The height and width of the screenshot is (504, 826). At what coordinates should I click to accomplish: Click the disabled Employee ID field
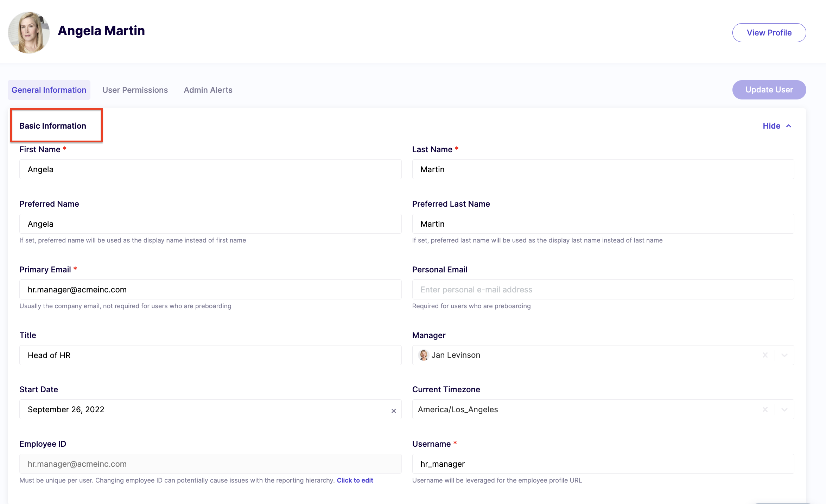[x=210, y=464]
